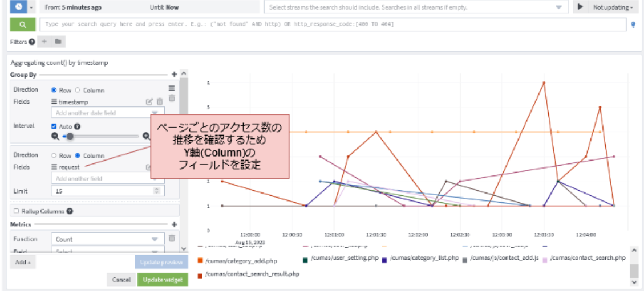Delete the Count metric using trash icon

tap(172, 239)
